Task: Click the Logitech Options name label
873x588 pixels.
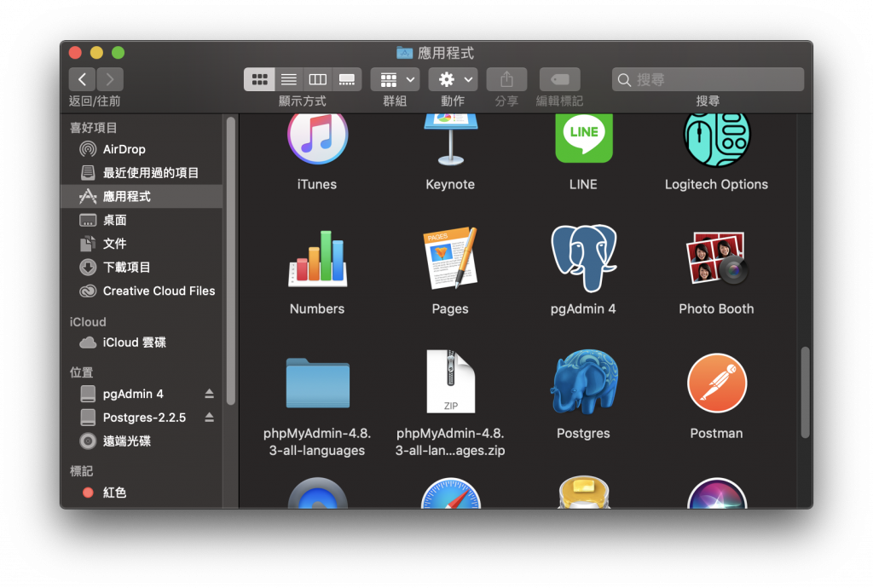Action: point(716,184)
